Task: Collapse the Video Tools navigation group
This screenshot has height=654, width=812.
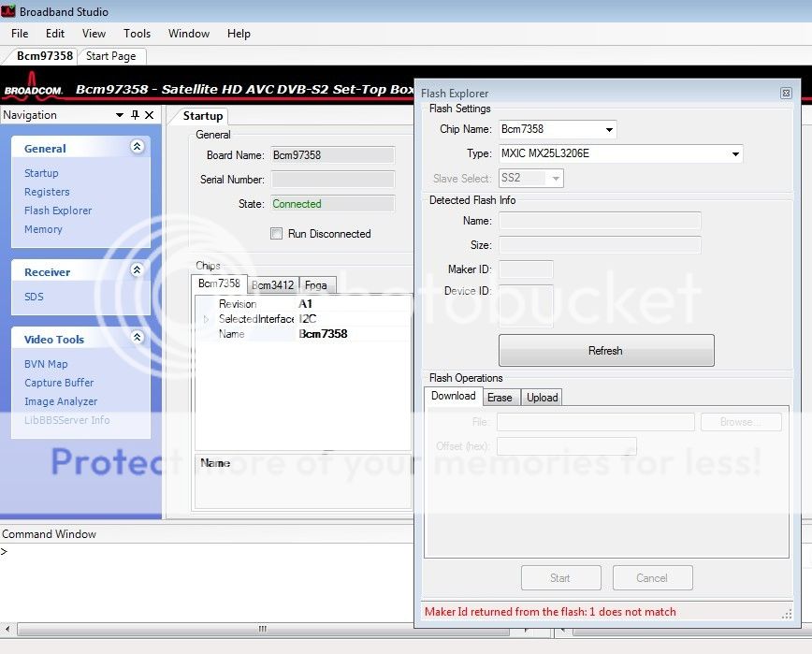Action: click(137, 337)
